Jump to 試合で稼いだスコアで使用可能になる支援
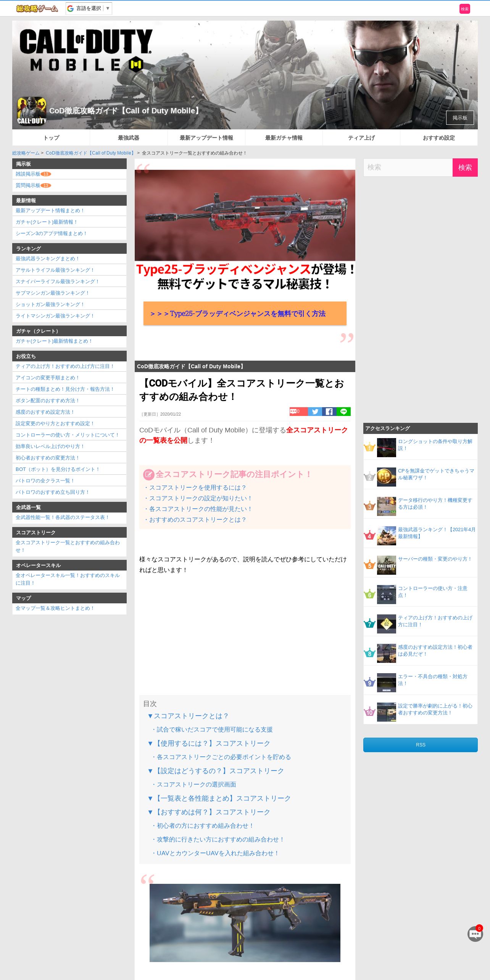The image size is (490, 980). (212, 730)
